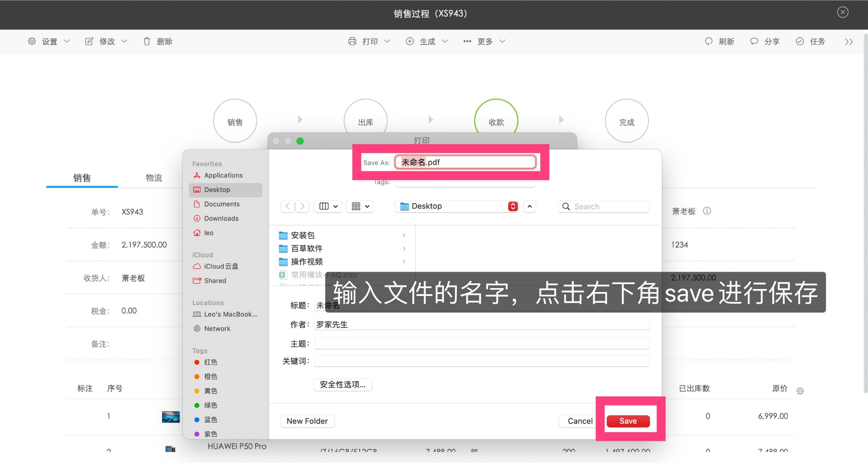Click the 分享 share icon

pyautogui.click(x=754, y=41)
